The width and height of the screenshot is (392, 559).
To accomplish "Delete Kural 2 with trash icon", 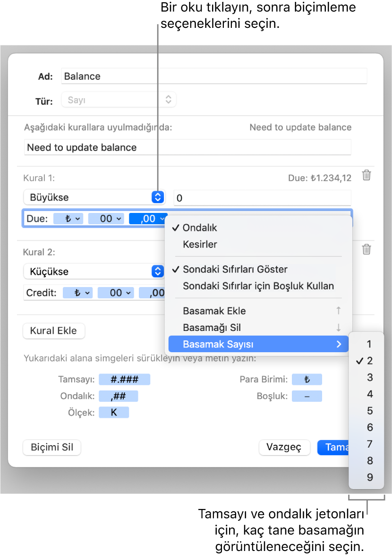I will click(366, 249).
